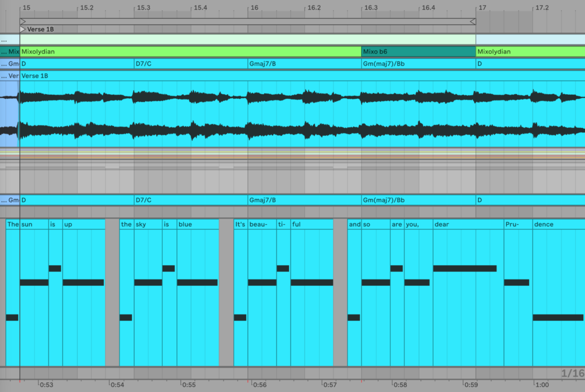Click 17.2 in the beat ruler

[542, 7]
